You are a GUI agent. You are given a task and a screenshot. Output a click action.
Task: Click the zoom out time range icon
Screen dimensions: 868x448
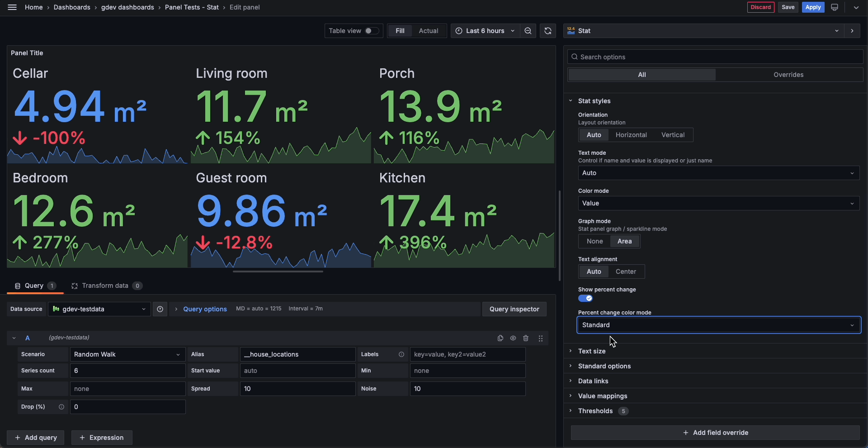tap(528, 31)
